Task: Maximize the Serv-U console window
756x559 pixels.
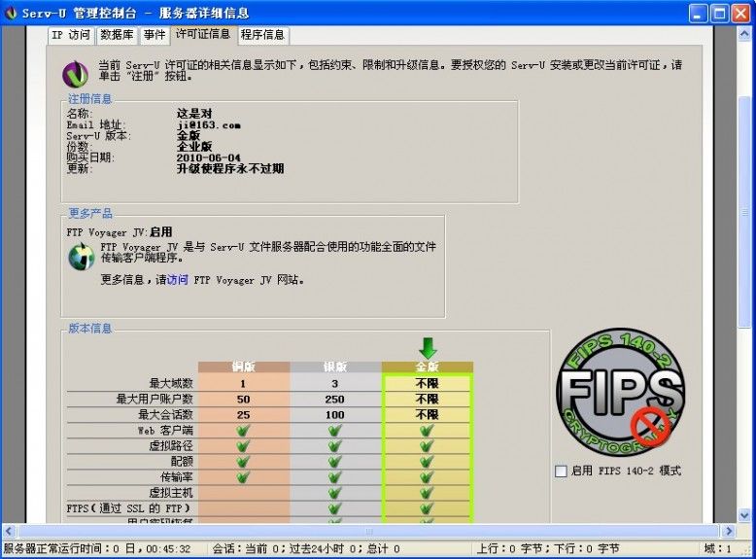Action: (x=719, y=13)
